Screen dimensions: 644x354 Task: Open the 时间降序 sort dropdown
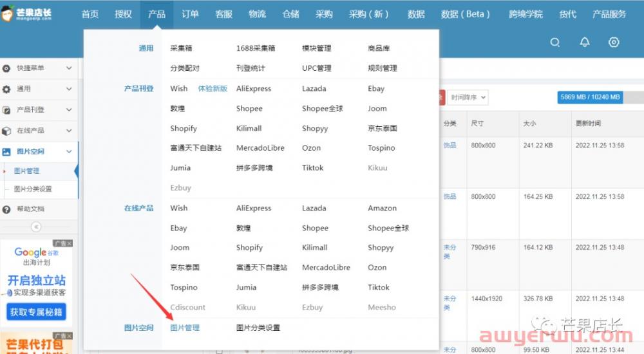468,97
